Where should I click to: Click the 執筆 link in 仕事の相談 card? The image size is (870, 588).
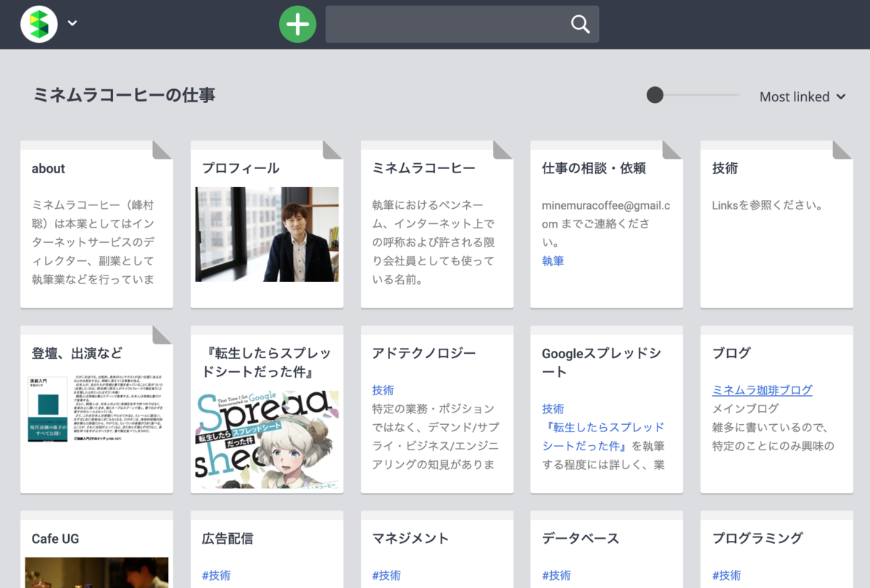click(x=553, y=261)
